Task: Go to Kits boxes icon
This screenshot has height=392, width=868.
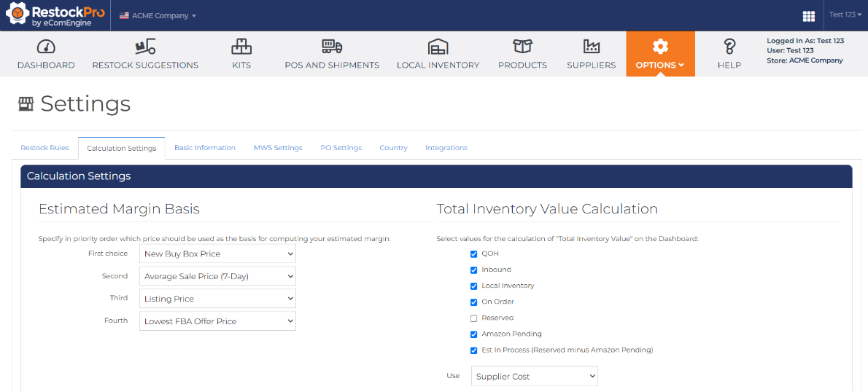Action: (241, 47)
